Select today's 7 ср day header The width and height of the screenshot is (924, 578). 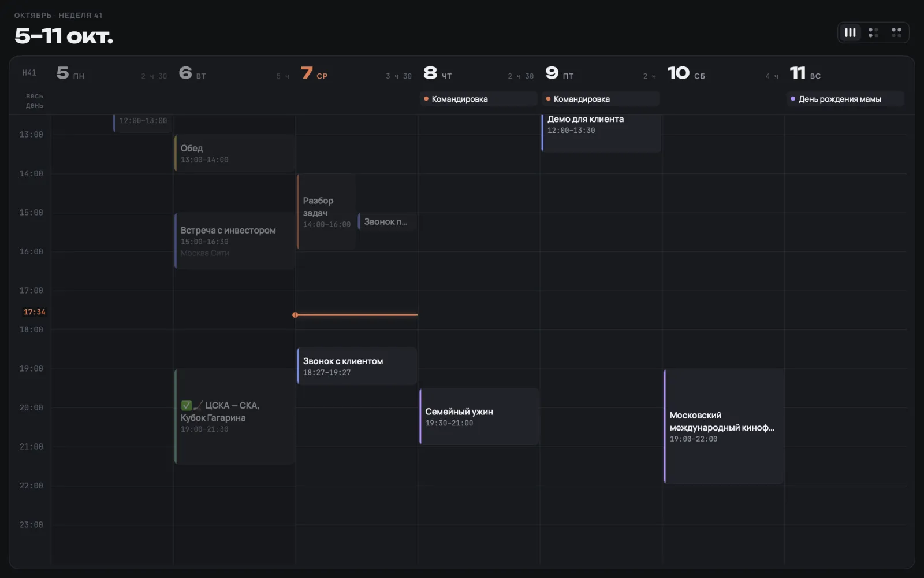[314, 73]
